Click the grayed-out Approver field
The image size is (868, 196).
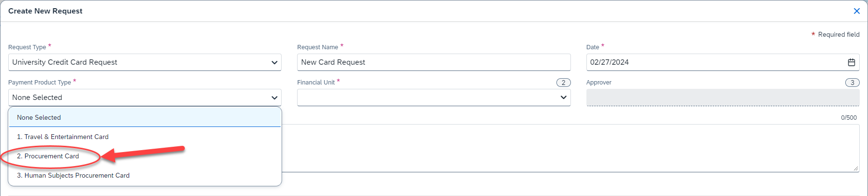tap(722, 98)
